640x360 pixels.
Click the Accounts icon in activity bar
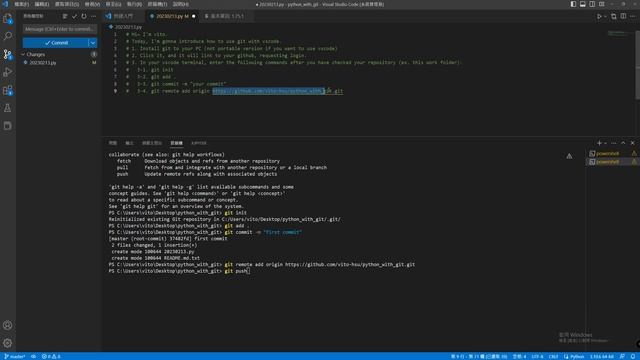8,325
